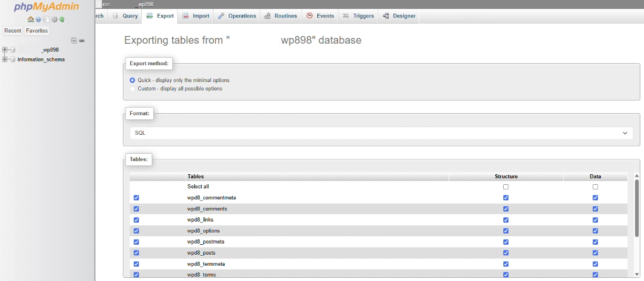Uncheck Data for wpd8_posts
This screenshot has height=281, width=644.
pos(595,253)
